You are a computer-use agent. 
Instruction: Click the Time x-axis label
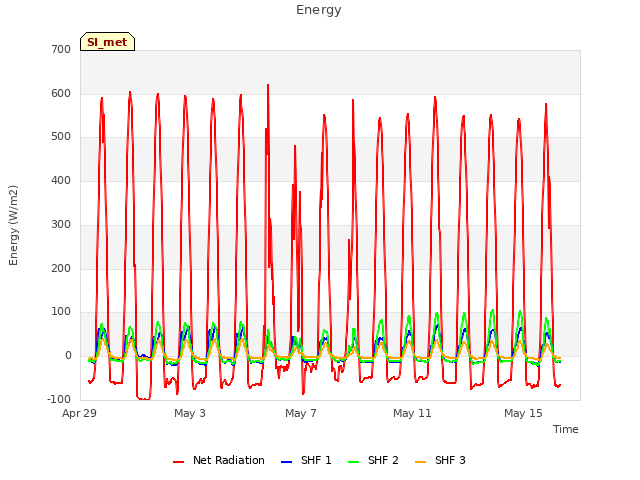click(565, 429)
